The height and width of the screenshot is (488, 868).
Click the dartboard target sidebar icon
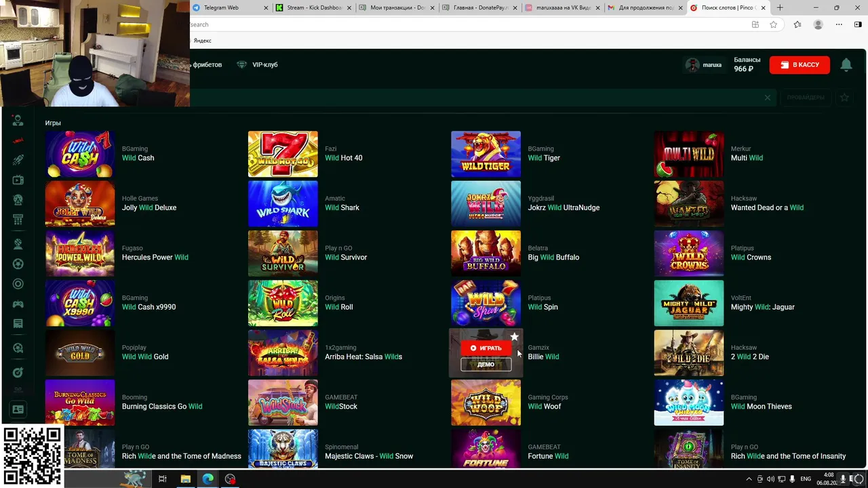[18, 372]
